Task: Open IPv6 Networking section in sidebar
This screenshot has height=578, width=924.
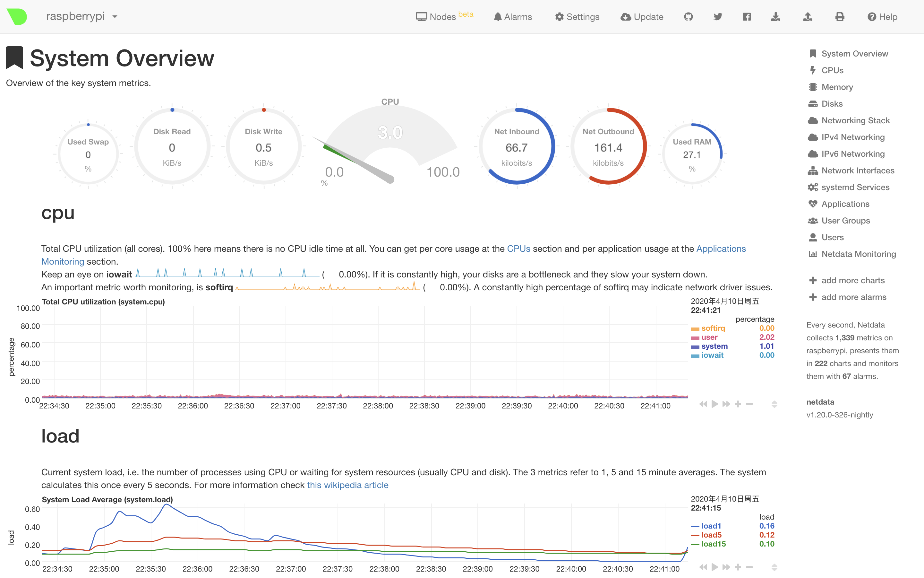Action: pos(846,154)
